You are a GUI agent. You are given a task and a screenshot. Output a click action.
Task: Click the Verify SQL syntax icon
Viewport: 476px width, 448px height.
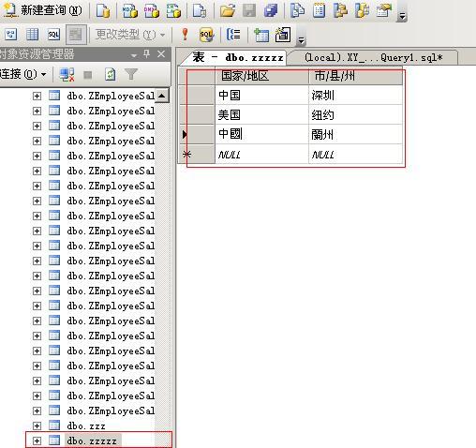pos(206,35)
